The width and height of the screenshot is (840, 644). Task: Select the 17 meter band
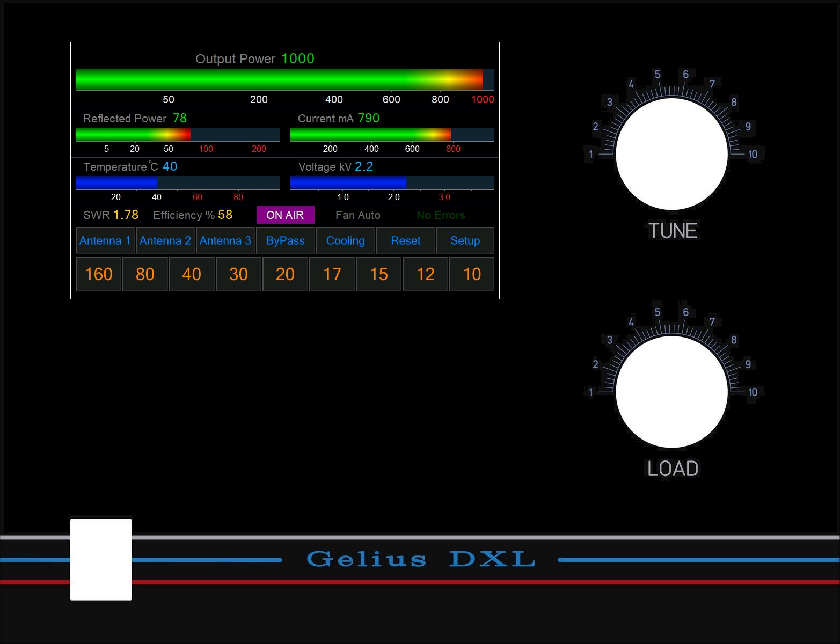click(332, 274)
